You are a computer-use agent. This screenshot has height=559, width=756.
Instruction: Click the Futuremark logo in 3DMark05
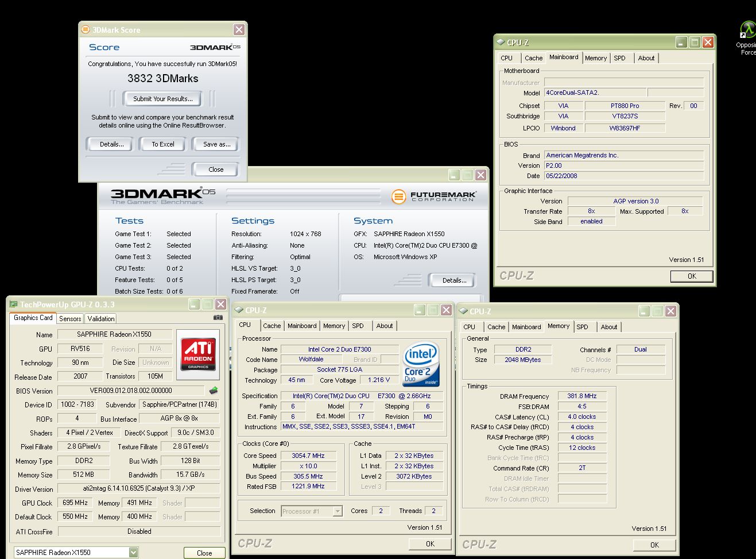434,196
